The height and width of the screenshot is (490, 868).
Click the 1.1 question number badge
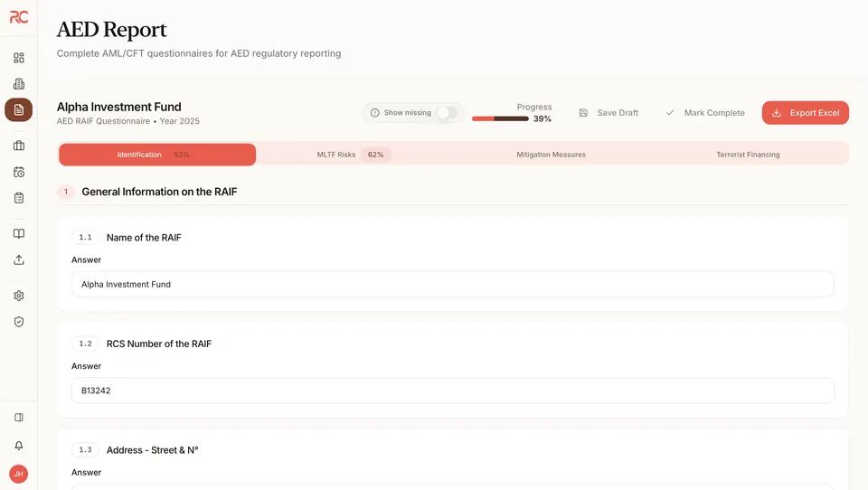[x=85, y=238]
